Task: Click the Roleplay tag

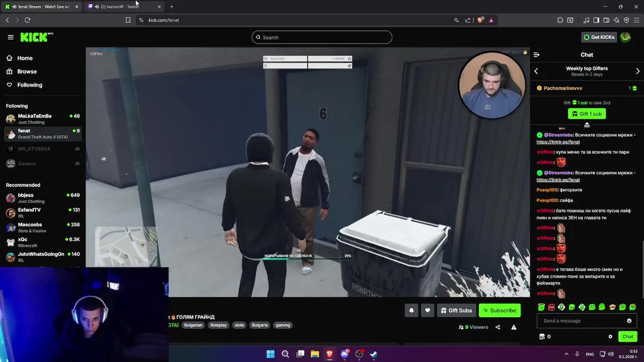Action: click(x=218, y=325)
